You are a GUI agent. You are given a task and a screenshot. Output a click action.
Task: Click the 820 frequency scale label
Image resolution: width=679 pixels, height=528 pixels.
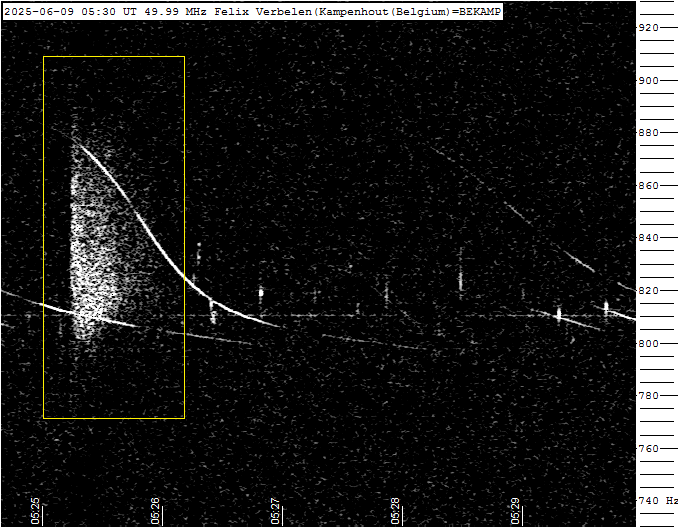point(649,291)
